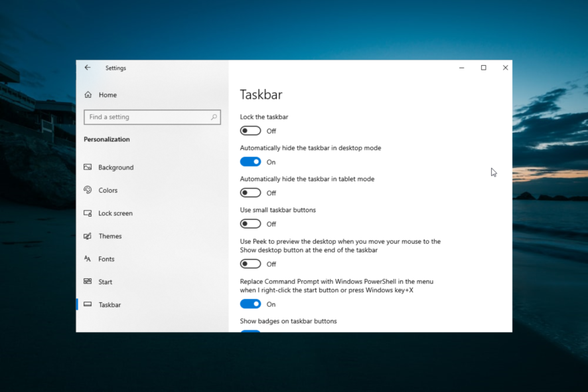Click 'Use small taskbar buttons' label
The height and width of the screenshot is (392, 588).
click(278, 210)
